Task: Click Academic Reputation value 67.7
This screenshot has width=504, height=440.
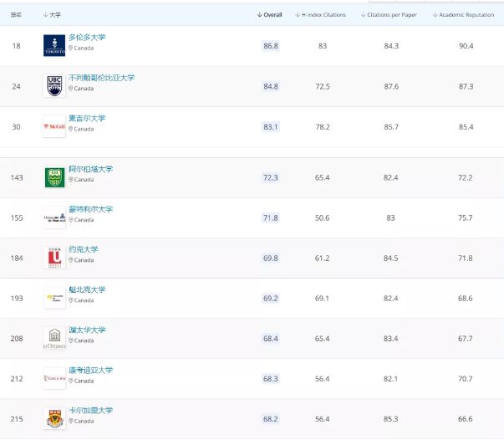Action: point(466,339)
